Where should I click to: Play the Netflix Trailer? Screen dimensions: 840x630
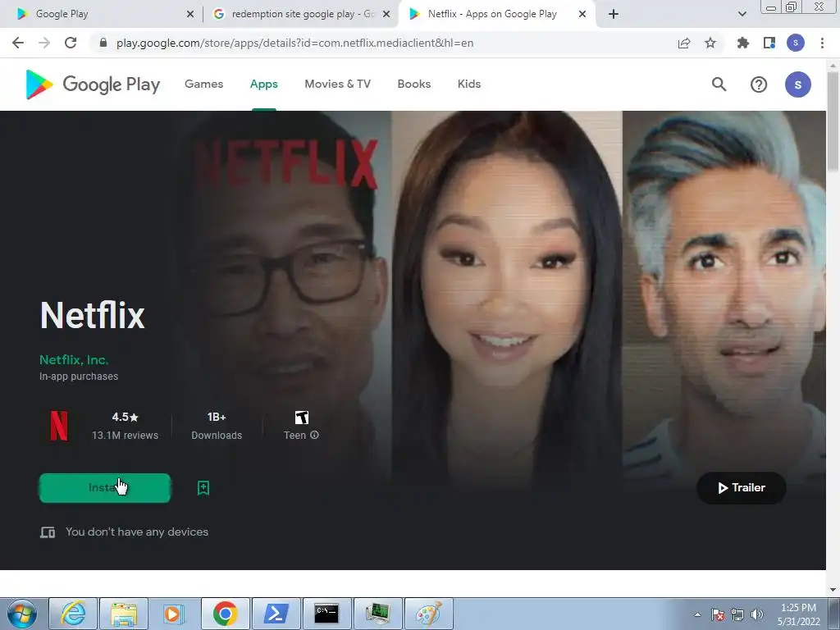click(x=741, y=488)
